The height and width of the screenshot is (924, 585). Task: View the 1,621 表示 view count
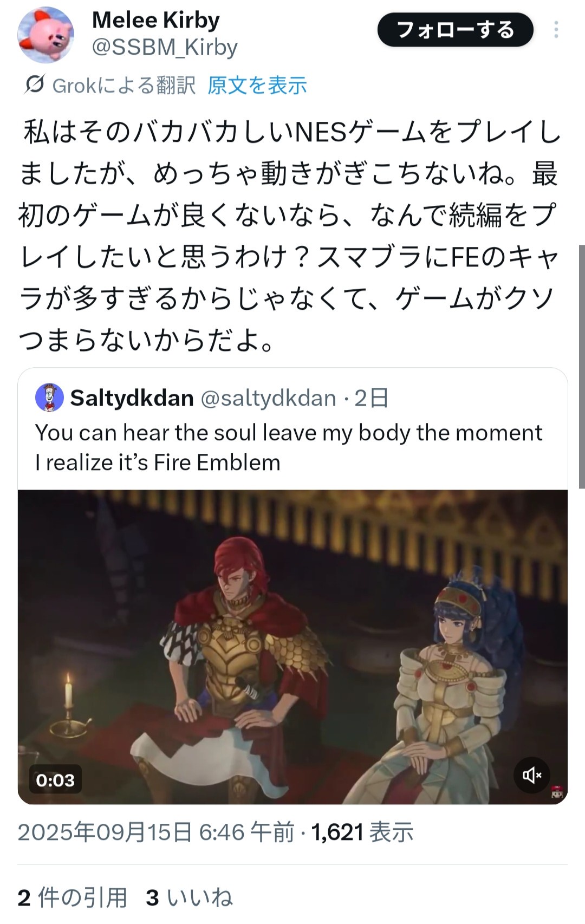point(362,832)
